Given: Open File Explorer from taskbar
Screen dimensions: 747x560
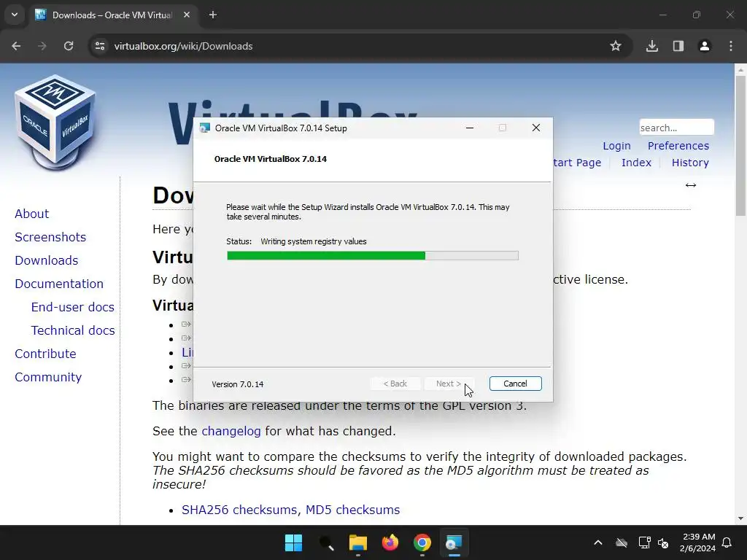Looking at the screenshot, I should pyautogui.click(x=357, y=542).
